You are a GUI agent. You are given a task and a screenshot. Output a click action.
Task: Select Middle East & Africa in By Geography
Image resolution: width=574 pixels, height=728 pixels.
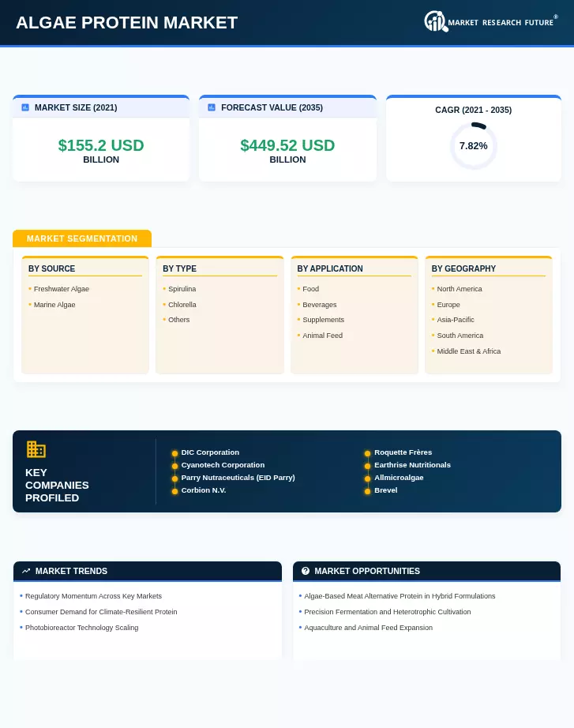468,351
